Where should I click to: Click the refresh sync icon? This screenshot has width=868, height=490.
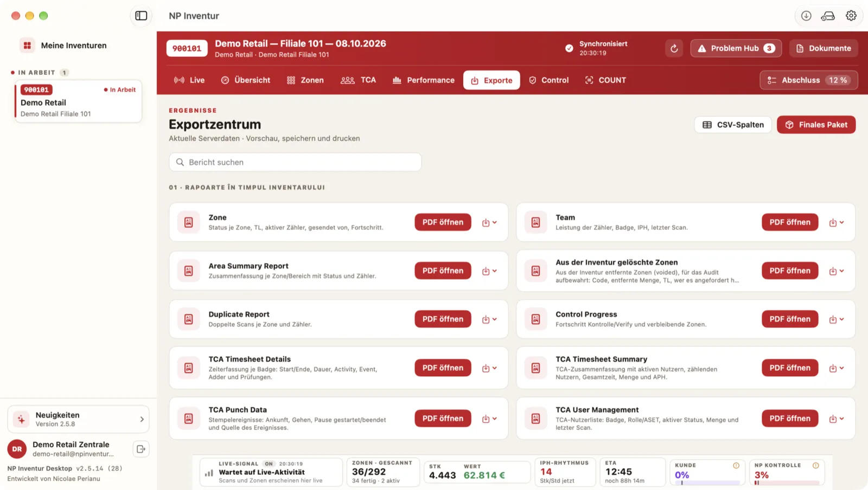tap(674, 48)
